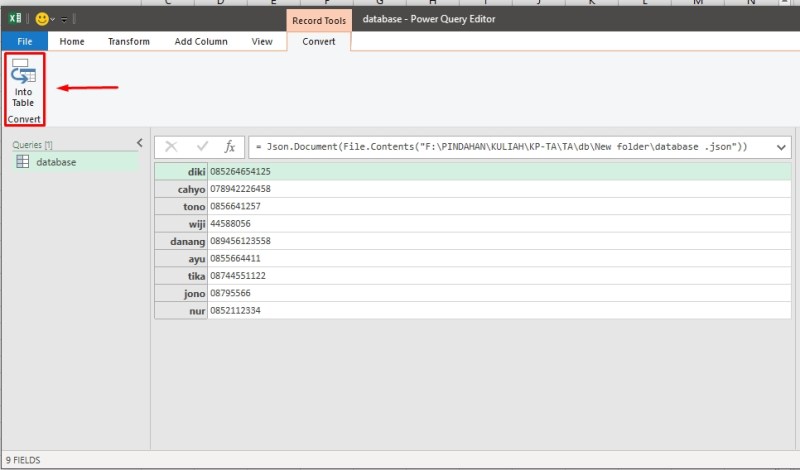This screenshot has width=800, height=470.
Task: Expand the formula bar with the chevron
Action: (781, 147)
